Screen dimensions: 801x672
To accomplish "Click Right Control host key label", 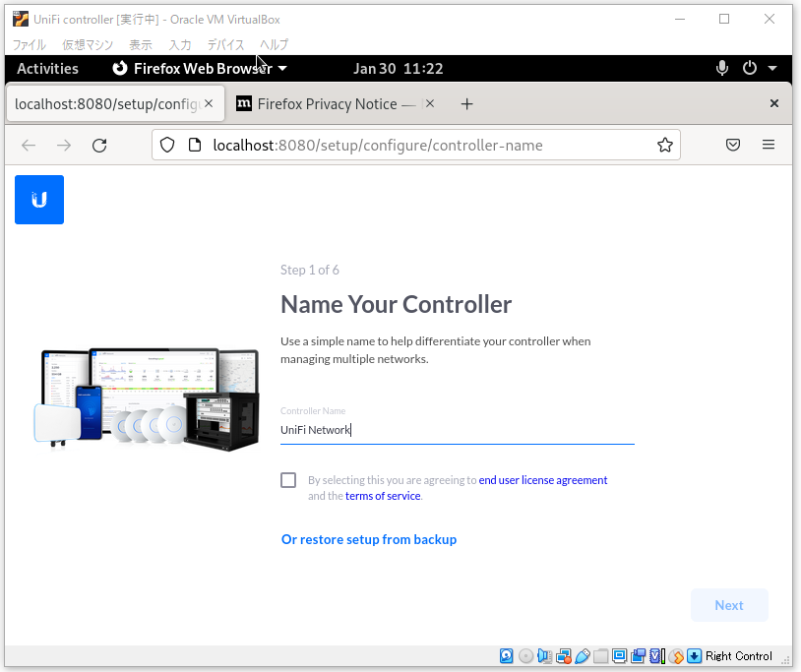I will (x=739, y=655).
